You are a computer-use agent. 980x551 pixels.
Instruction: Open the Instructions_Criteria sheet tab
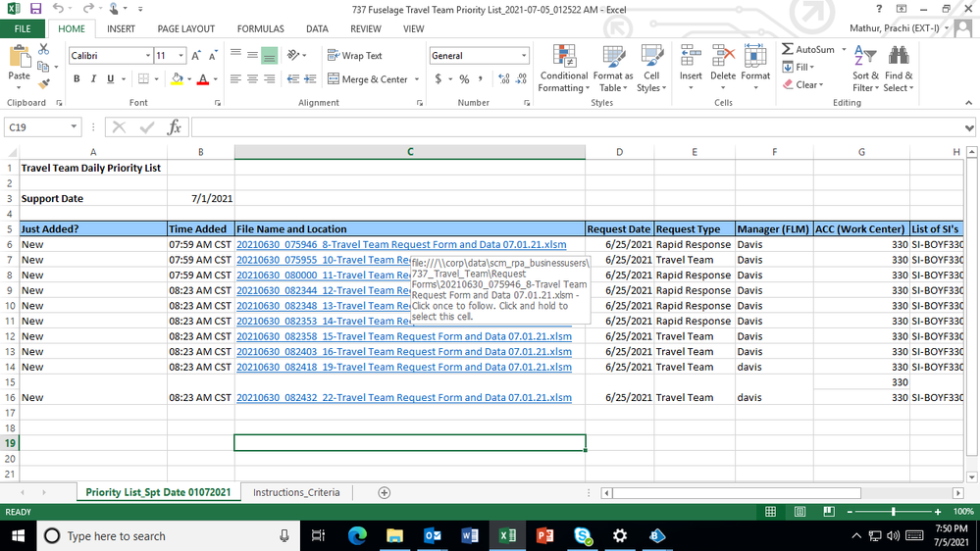296,492
